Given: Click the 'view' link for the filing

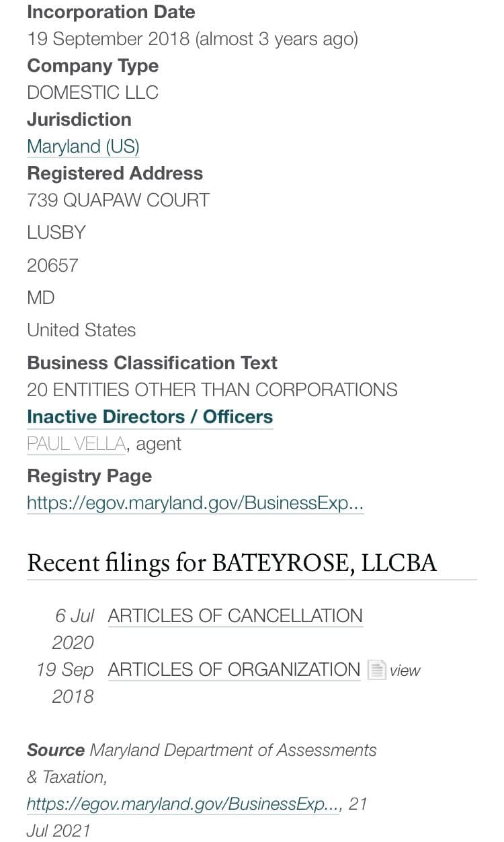Looking at the screenshot, I should click(405, 671).
